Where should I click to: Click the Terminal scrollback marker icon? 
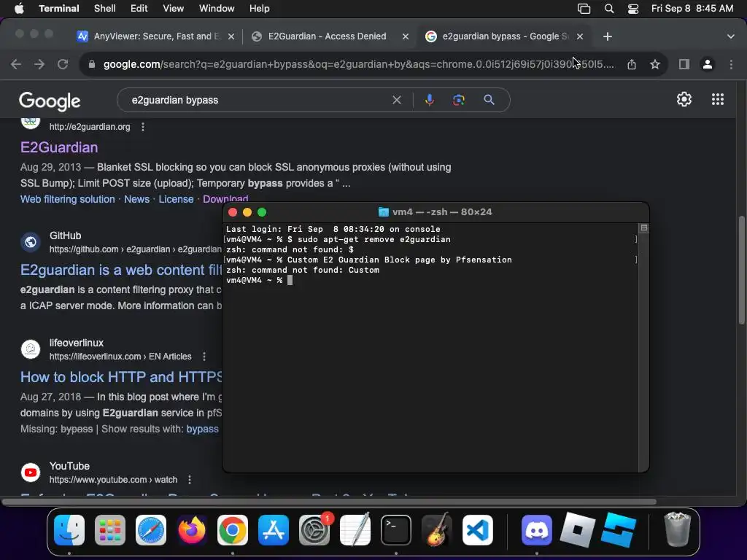(x=643, y=228)
